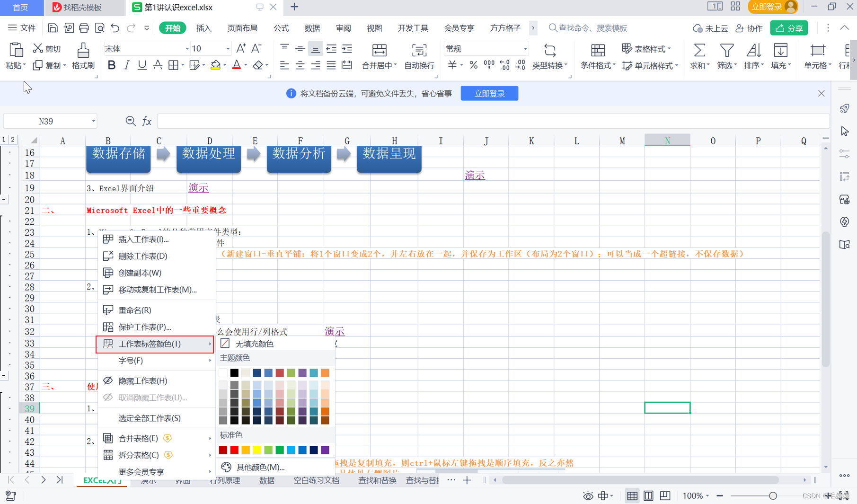Click the Undo arrow icon
Viewport: 857px width, 504px height.
tap(115, 28)
